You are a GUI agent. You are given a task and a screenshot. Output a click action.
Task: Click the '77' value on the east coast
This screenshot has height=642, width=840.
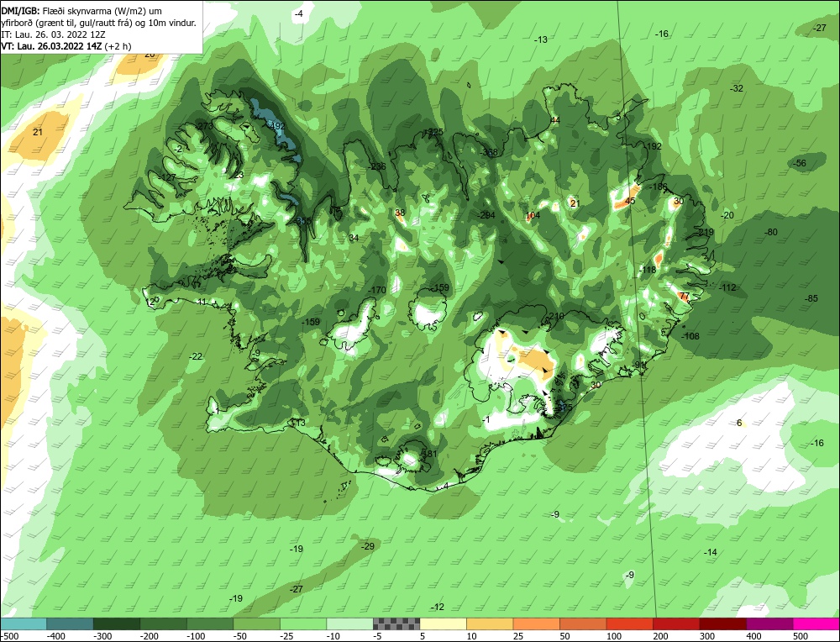coord(684,296)
